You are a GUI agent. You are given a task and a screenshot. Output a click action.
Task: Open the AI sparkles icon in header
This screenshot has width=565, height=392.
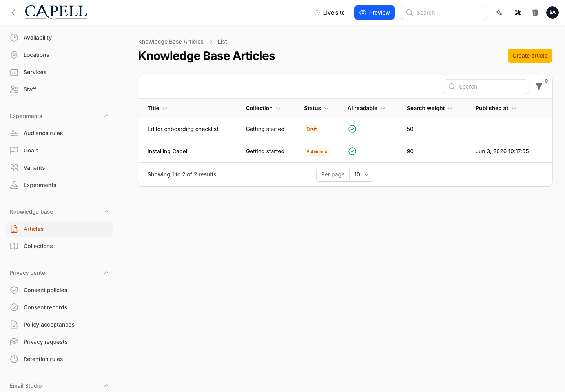pos(499,13)
